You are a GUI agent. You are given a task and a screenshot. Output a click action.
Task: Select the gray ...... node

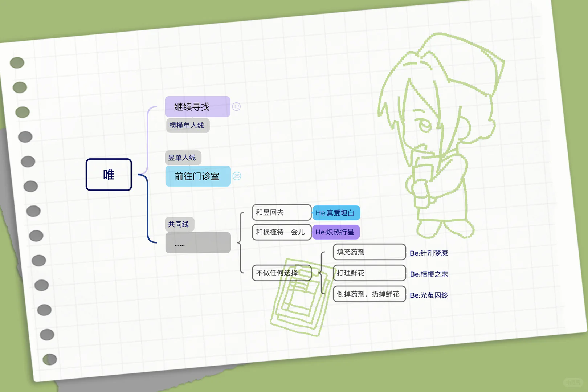pyautogui.click(x=198, y=243)
